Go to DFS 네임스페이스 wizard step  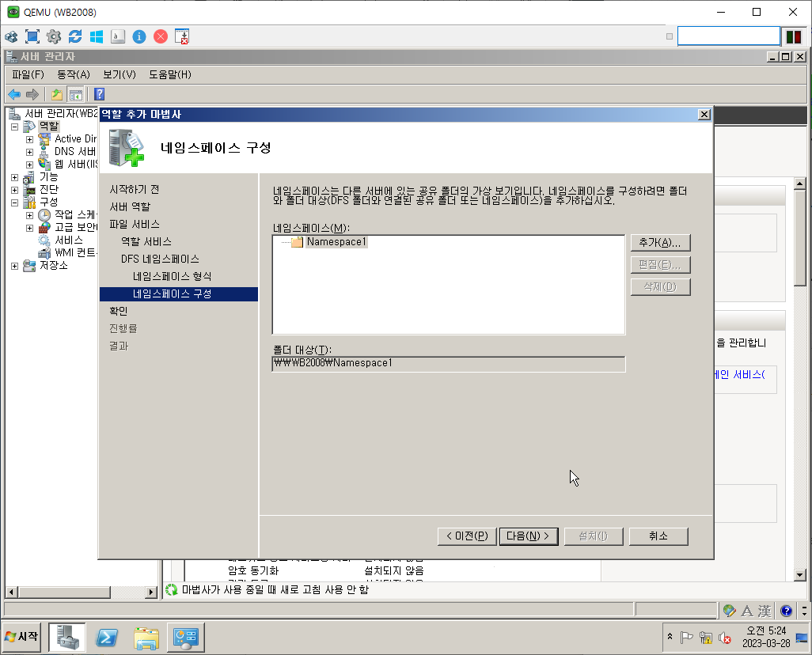[x=160, y=259]
